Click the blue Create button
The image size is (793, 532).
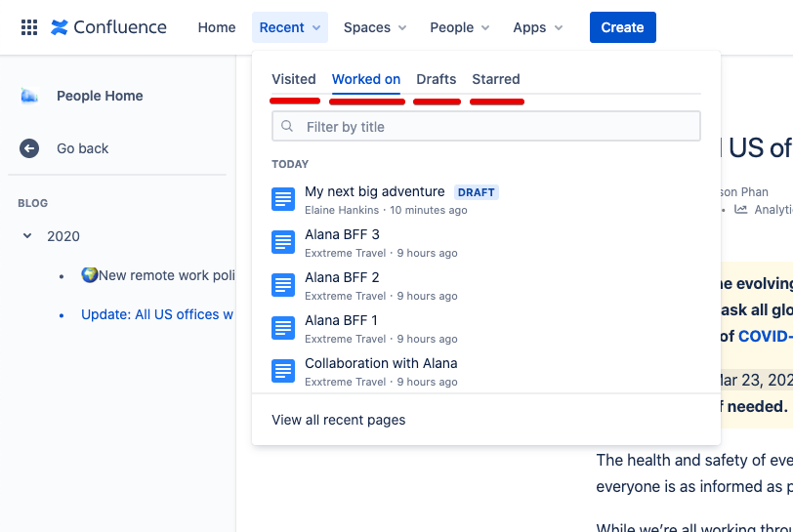[622, 27]
